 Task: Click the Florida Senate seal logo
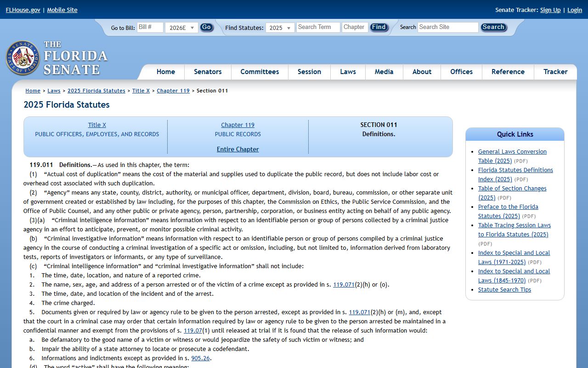tap(23, 58)
